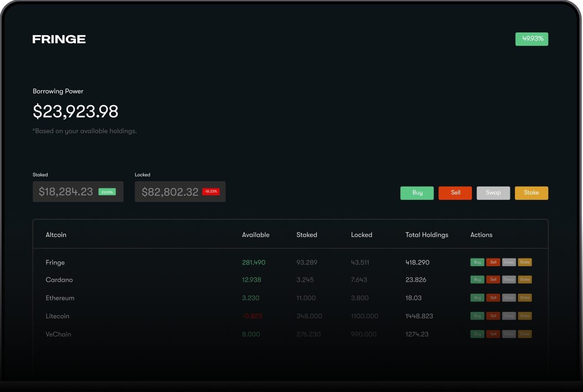Click the Buy action for Fringe
Image resolution: width=583 pixels, height=392 pixels.
[x=477, y=262]
